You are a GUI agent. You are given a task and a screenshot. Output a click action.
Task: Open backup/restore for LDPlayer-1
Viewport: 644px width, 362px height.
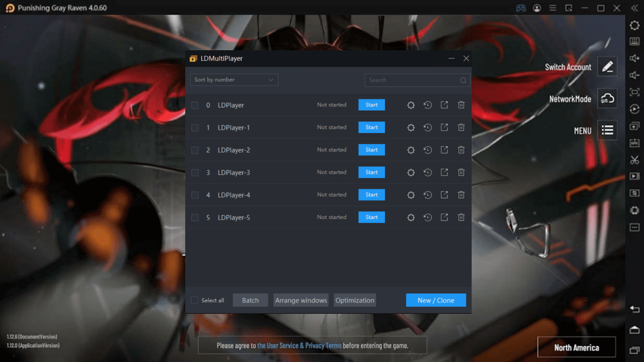[427, 128]
